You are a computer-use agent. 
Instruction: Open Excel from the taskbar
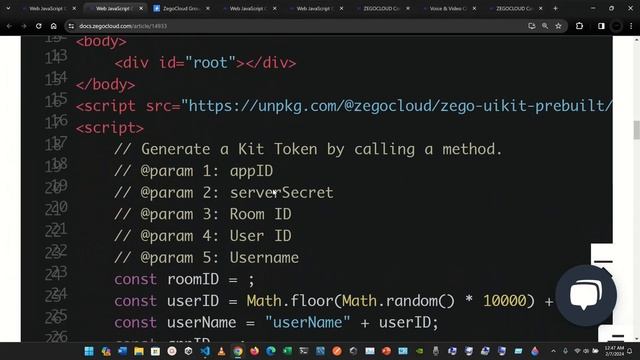pyautogui.click(x=287, y=351)
